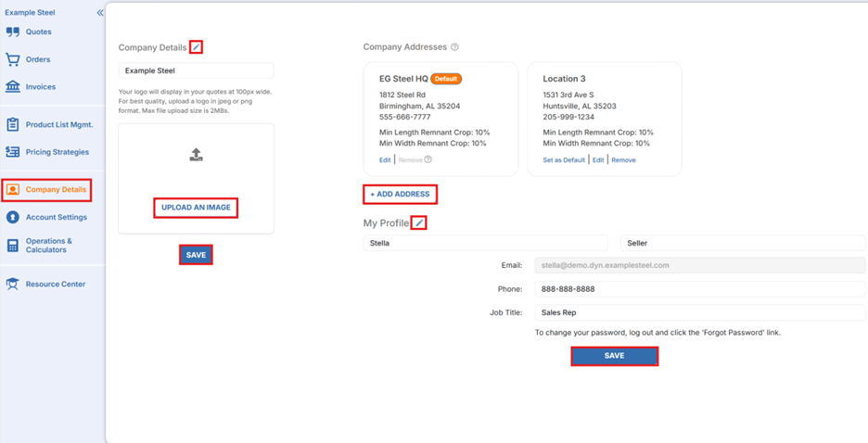
Task: Click the pencil icon beside Company Details heading
Action: (x=196, y=47)
